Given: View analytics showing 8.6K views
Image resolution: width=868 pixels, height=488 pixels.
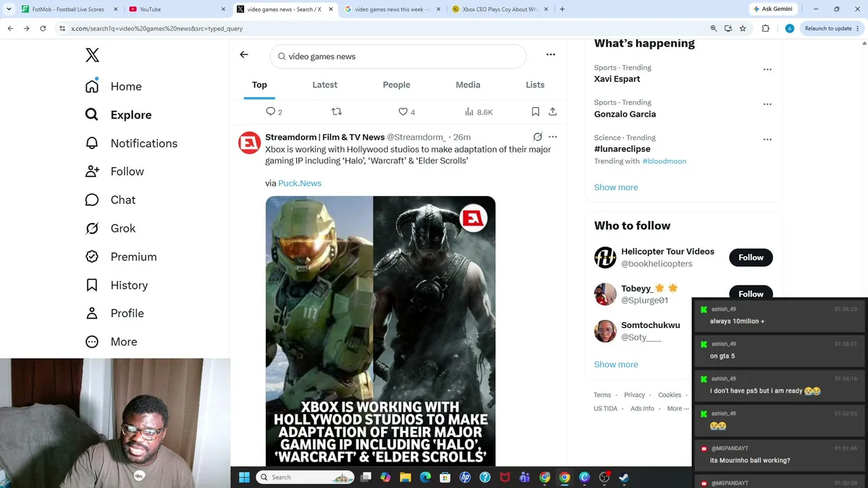Looking at the screenshot, I should click(478, 112).
